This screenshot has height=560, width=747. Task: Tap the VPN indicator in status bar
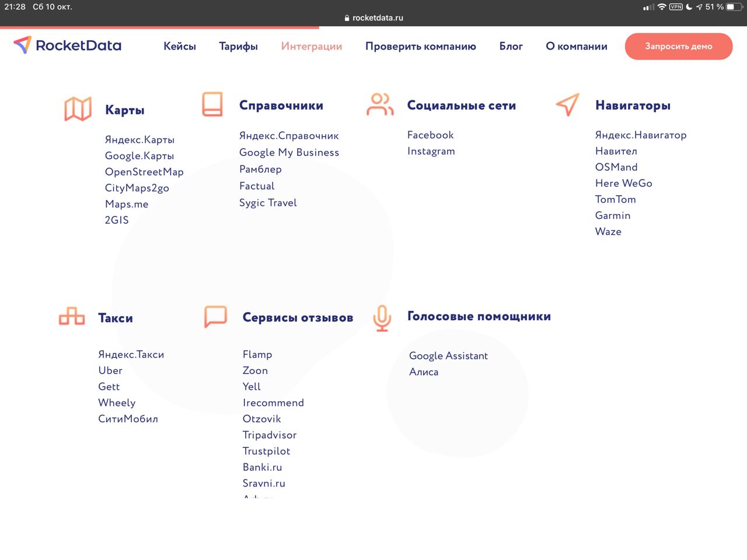676,7
